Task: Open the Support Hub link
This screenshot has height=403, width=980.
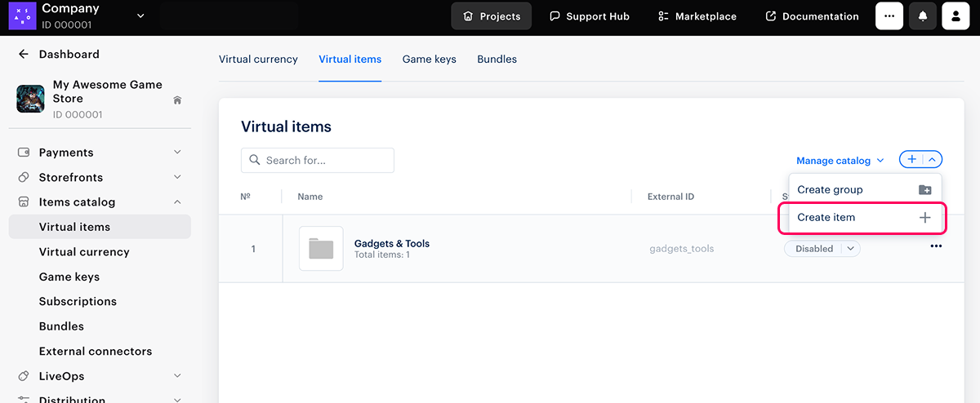Action: (589, 16)
